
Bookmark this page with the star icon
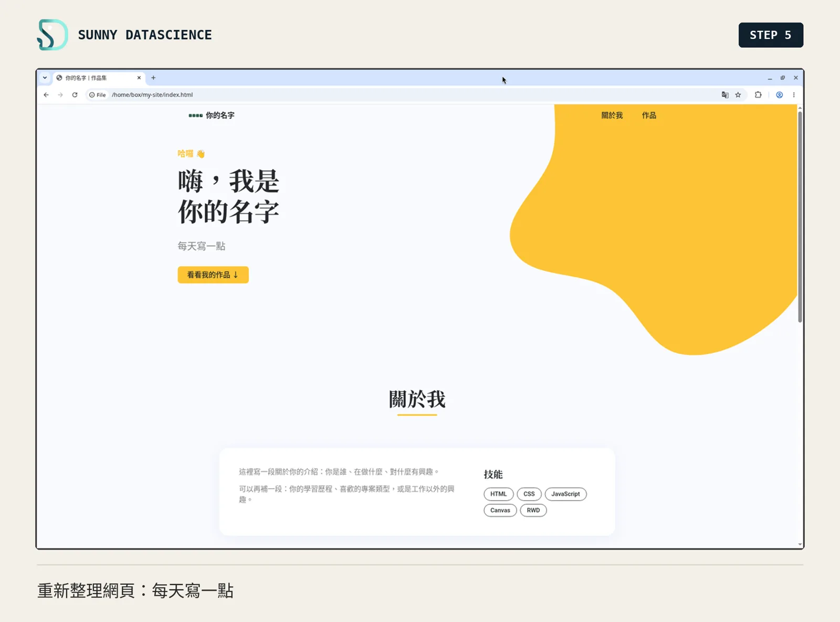(x=738, y=95)
